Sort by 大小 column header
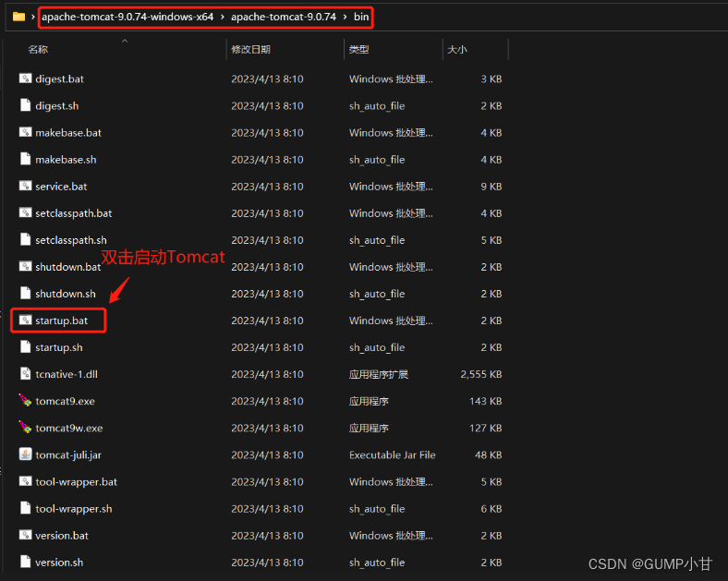728x581 pixels. tap(457, 49)
